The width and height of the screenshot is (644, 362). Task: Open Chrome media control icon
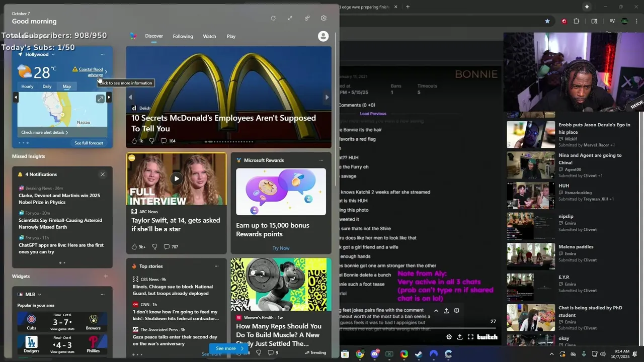[x=612, y=21]
